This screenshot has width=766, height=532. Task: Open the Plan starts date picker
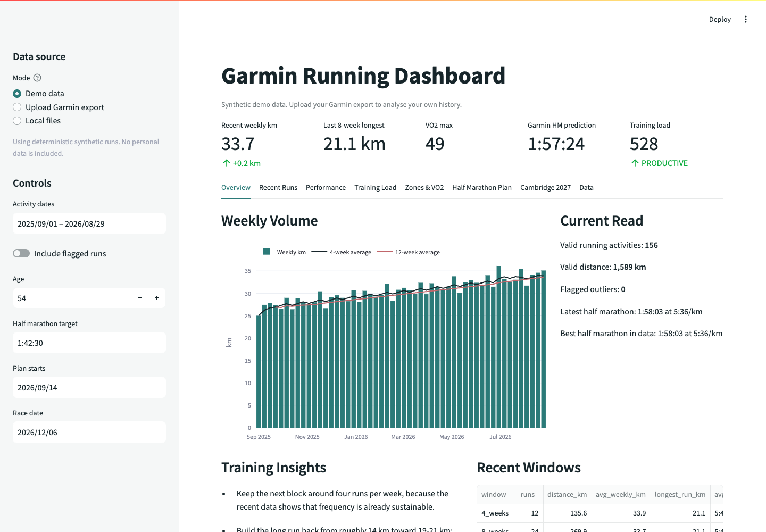click(89, 387)
